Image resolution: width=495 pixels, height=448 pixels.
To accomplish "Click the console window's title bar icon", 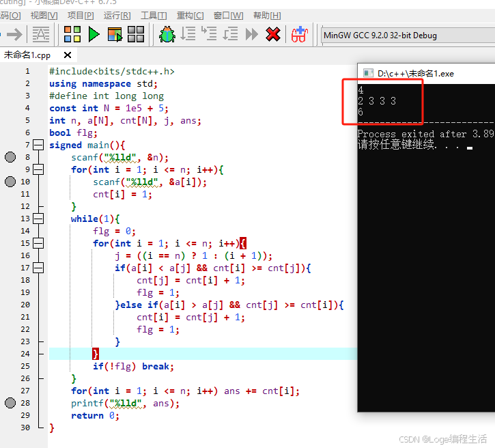I will click(x=368, y=73).
